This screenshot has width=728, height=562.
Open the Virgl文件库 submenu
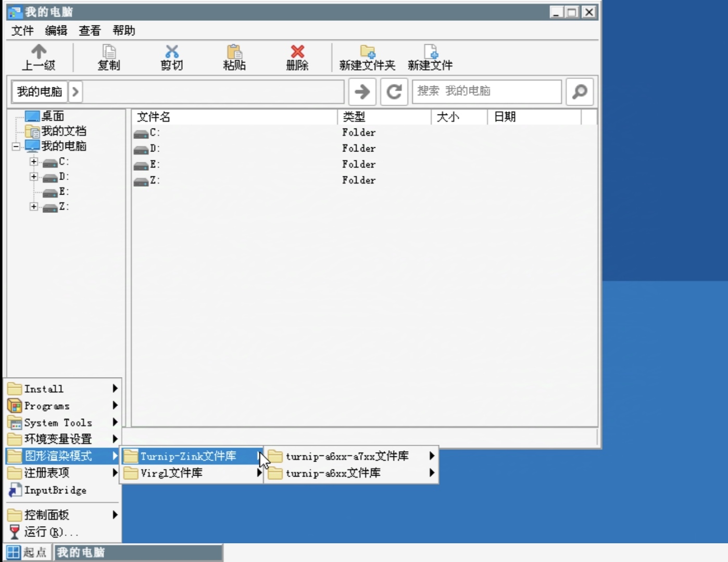click(x=192, y=473)
